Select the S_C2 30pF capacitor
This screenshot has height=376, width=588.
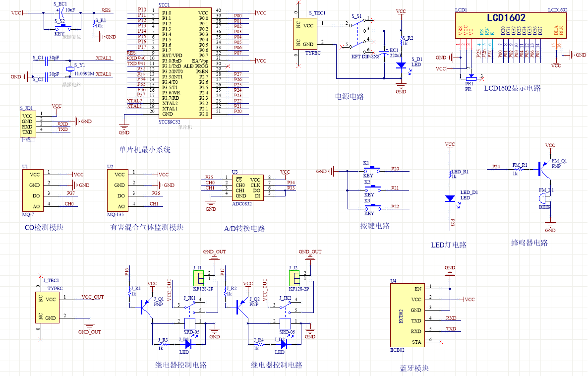[x=47, y=76]
